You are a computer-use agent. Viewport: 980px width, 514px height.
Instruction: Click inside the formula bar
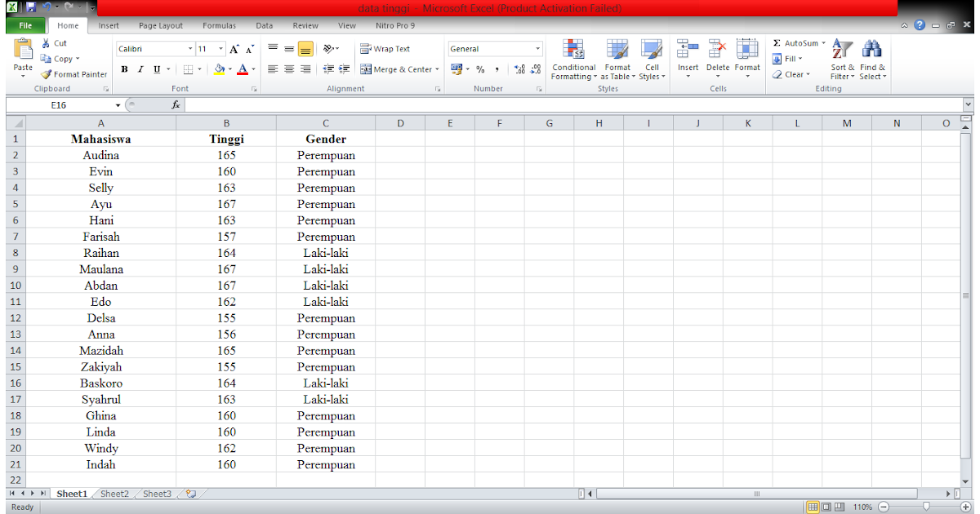pos(490,104)
